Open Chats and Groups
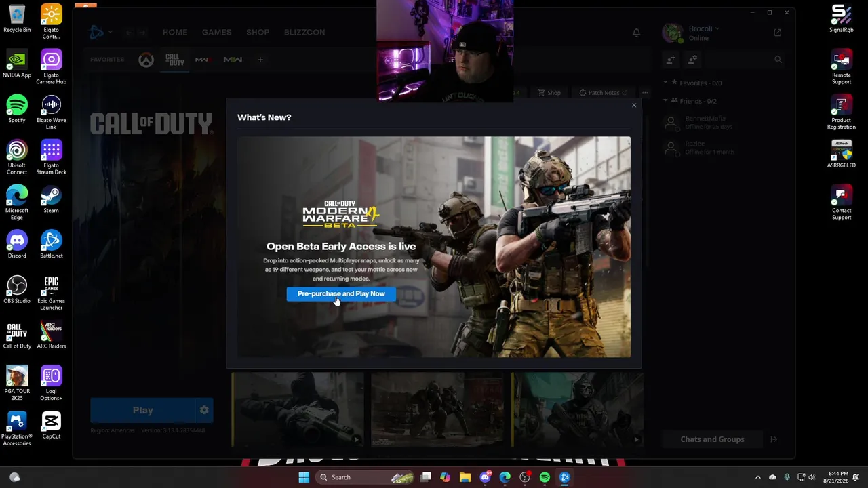868x488 pixels. 712,439
